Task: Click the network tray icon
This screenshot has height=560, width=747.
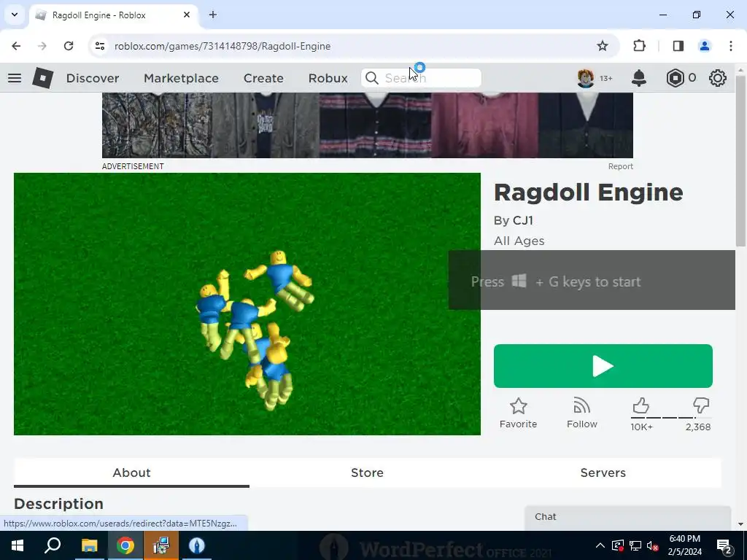Action: coord(635,545)
